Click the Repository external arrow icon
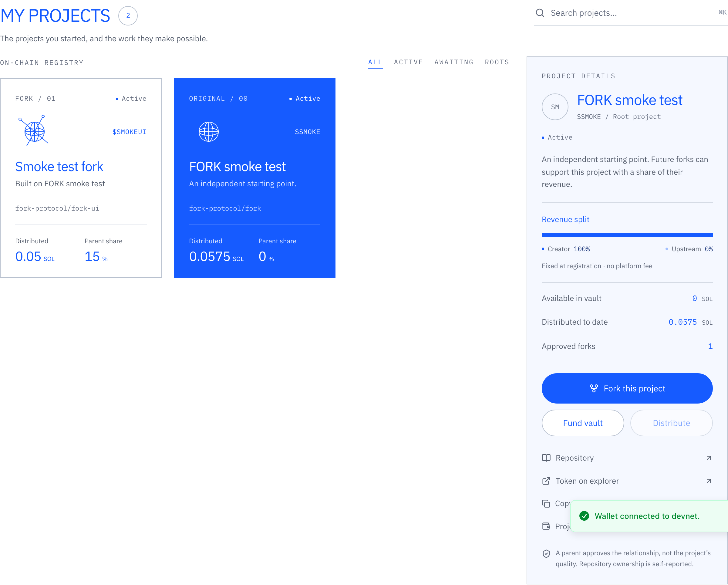 [709, 458]
